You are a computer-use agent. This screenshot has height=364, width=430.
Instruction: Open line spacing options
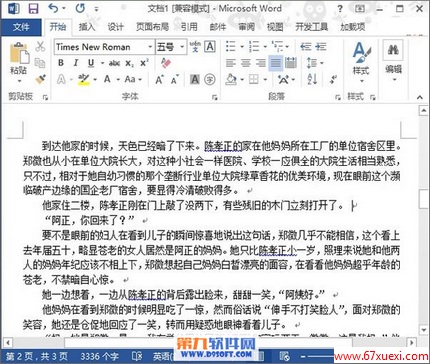pyautogui.click(x=315, y=63)
